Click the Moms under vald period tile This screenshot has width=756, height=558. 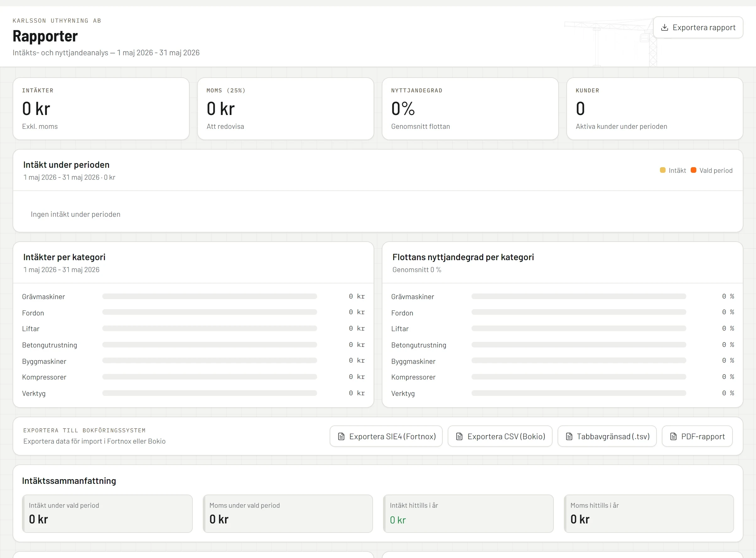coord(288,514)
